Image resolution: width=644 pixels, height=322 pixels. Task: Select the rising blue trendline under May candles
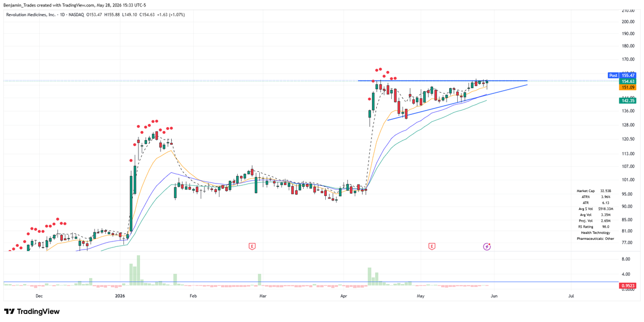point(458,102)
